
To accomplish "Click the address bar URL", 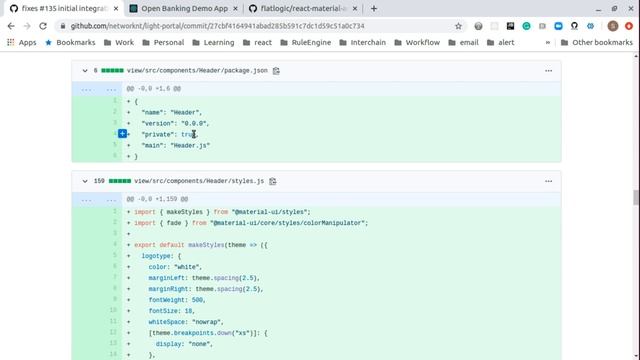I will 217,26.
